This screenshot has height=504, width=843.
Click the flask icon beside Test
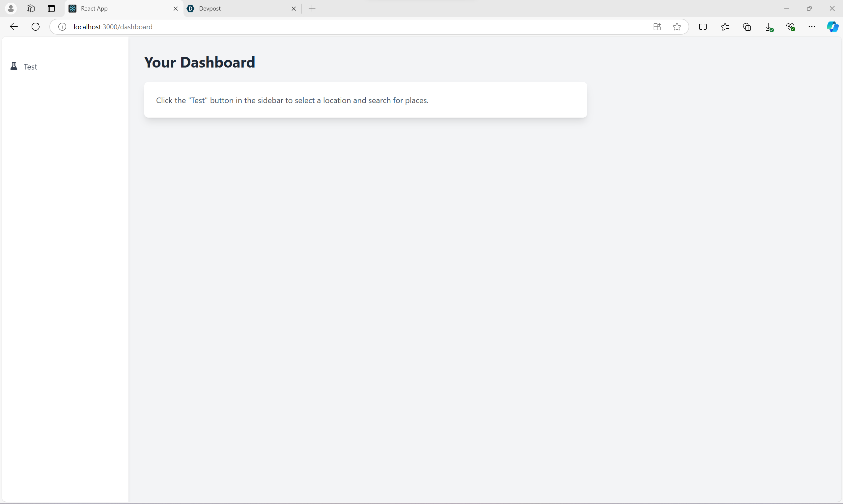(x=14, y=67)
